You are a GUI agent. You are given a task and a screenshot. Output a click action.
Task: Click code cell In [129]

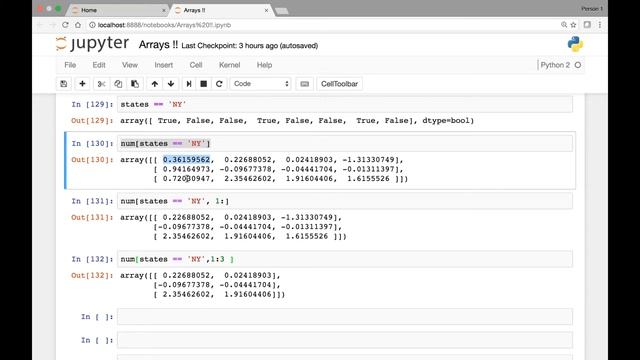coord(345,104)
